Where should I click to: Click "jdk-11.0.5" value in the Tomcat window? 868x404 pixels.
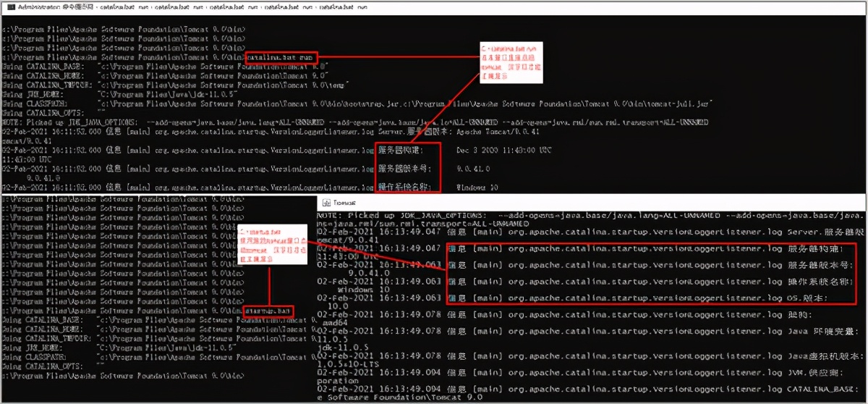(344, 347)
